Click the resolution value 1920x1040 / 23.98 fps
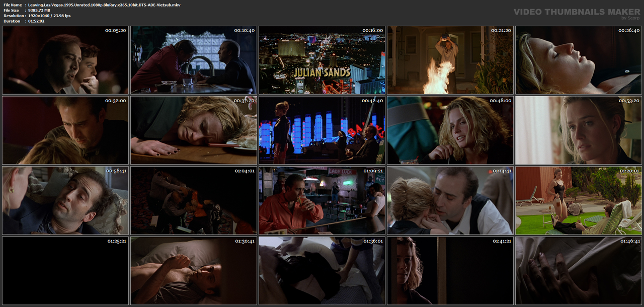 [49, 16]
